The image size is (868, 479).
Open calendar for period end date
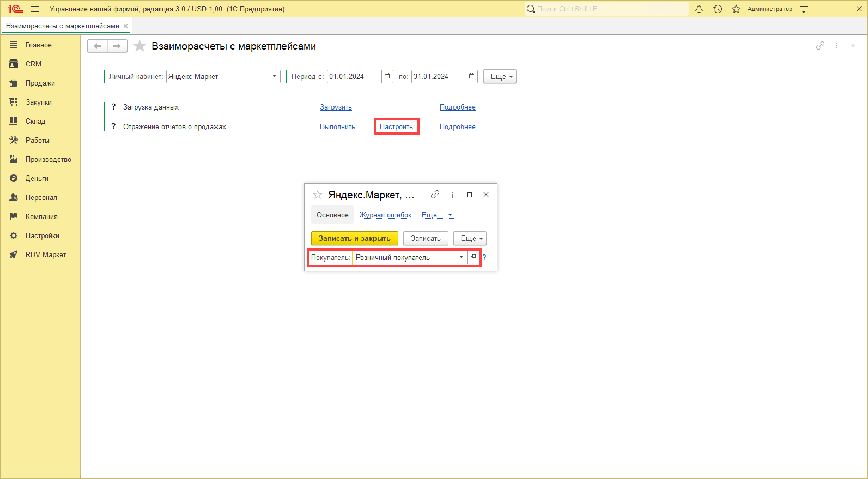pyautogui.click(x=472, y=76)
